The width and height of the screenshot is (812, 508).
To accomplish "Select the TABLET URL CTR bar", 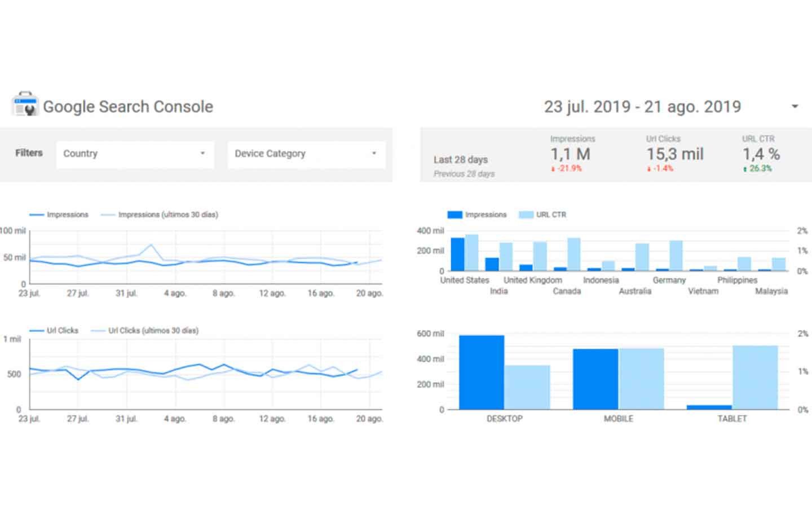I will pos(755,378).
